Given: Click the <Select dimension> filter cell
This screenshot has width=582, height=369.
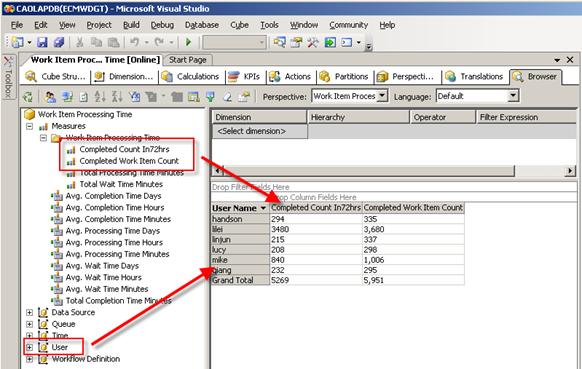Looking at the screenshot, I should click(259, 131).
